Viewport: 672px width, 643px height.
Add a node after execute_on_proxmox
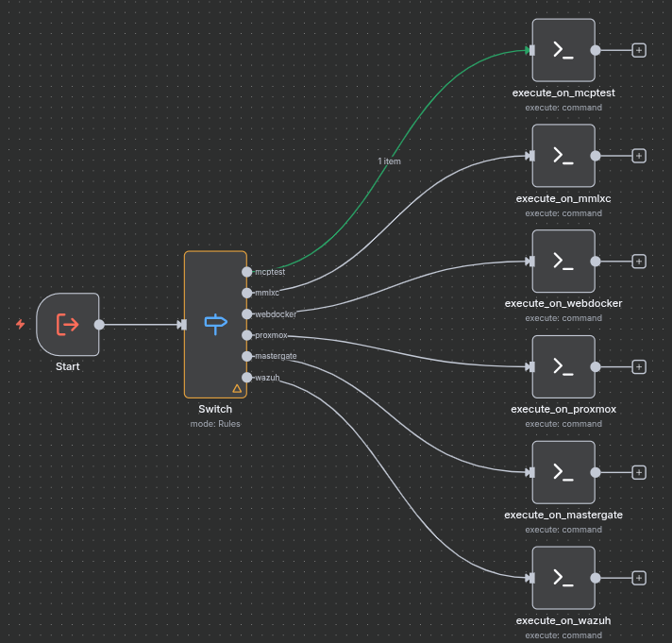(x=639, y=367)
